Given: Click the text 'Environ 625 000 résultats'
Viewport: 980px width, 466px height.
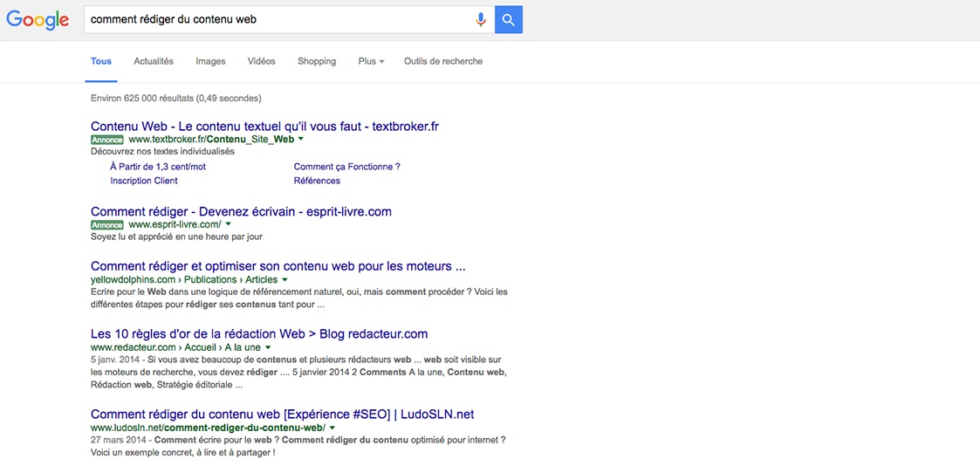Looking at the screenshot, I should (x=142, y=98).
